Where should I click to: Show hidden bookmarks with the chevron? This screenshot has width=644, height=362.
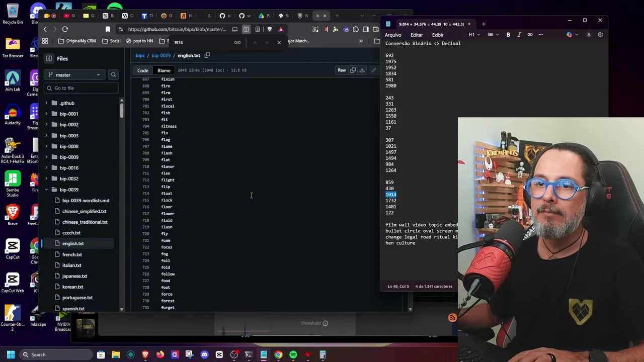(x=361, y=41)
